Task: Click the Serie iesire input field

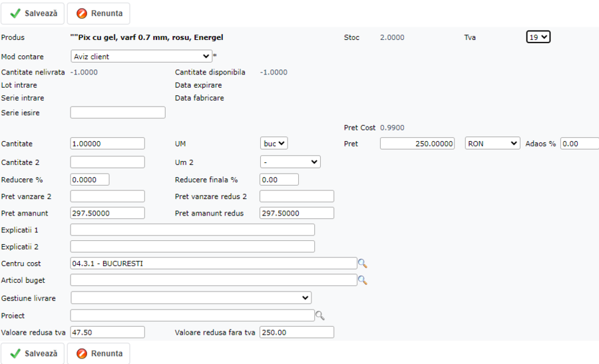Action: pos(117,112)
